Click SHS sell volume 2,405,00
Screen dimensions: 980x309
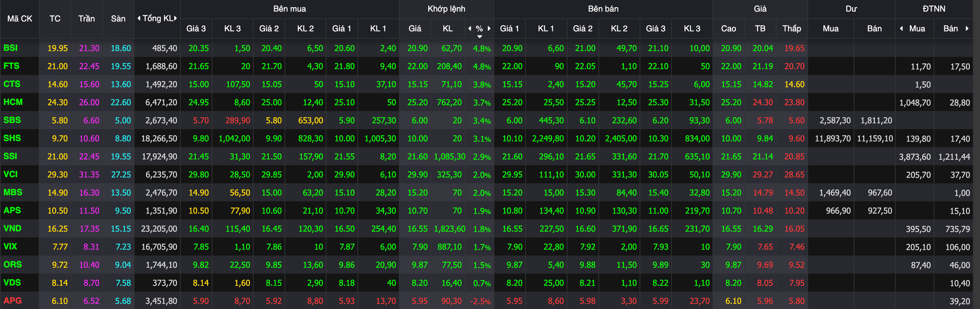(621, 139)
